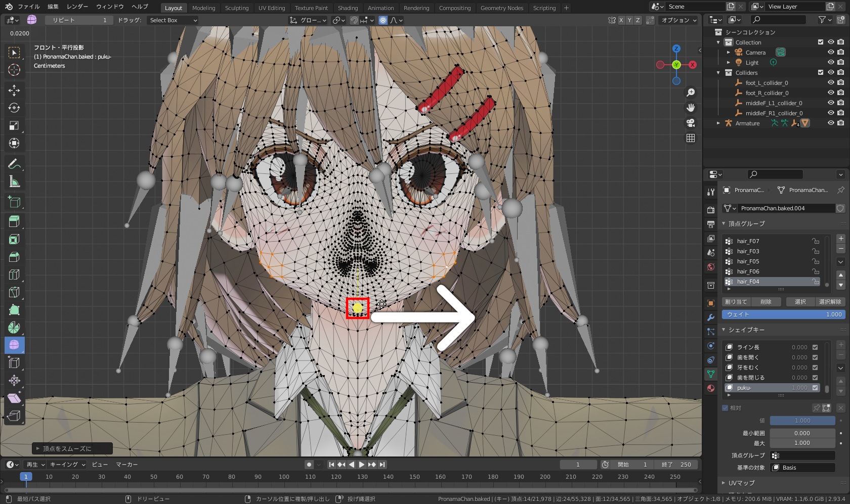850x504 pixels.
Task: Open the Modifiers wrench properties tab
Action: coord(711,317)
